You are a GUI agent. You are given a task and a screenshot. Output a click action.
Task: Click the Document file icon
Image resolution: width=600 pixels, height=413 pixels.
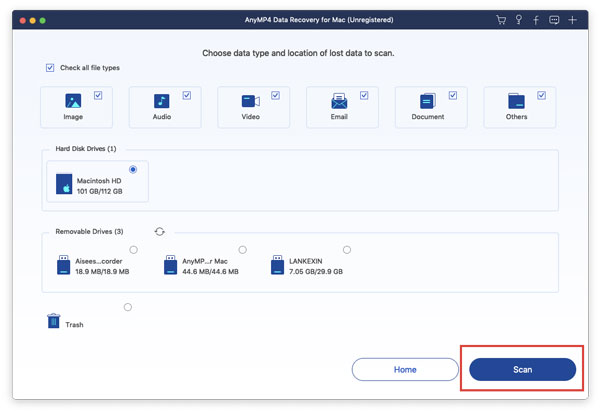pos(427,101)
